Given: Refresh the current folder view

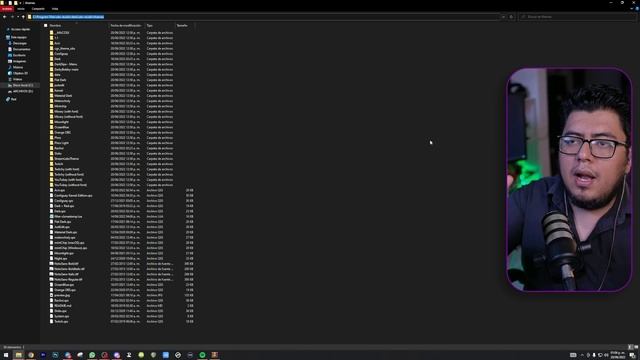Looking at the screenshot, I should [x=511, y=17].
